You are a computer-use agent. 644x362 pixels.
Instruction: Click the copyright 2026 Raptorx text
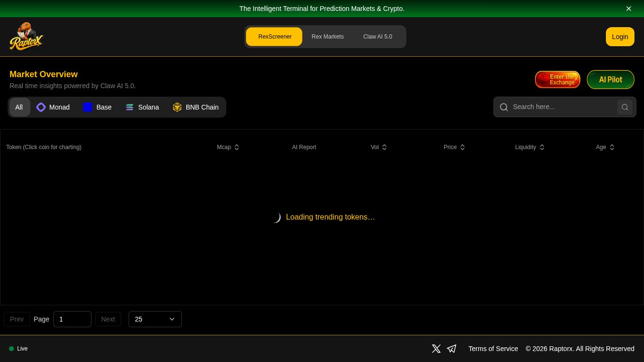tap(580, 349)
